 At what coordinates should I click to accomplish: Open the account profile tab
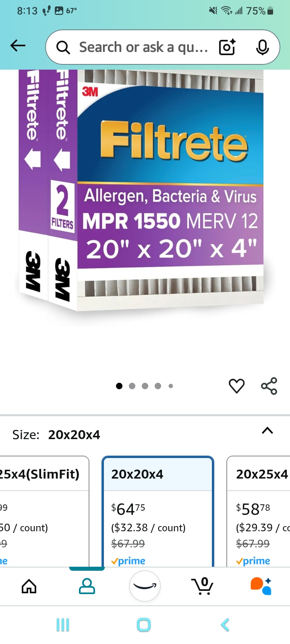87,586
